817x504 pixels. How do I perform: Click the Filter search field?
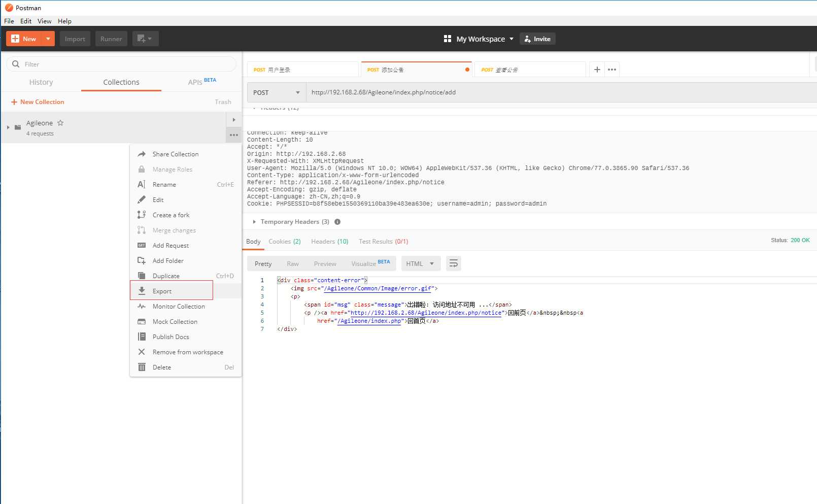[121, 64]
